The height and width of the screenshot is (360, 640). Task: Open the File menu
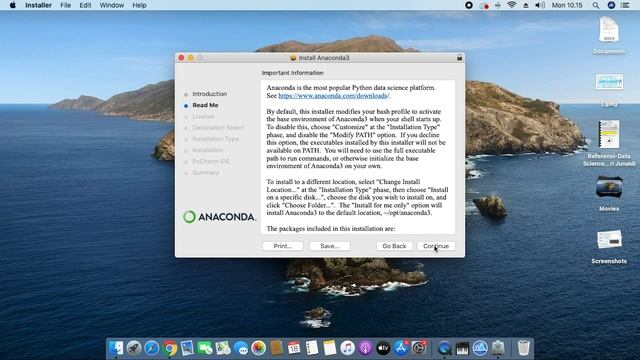coord(65,5)
